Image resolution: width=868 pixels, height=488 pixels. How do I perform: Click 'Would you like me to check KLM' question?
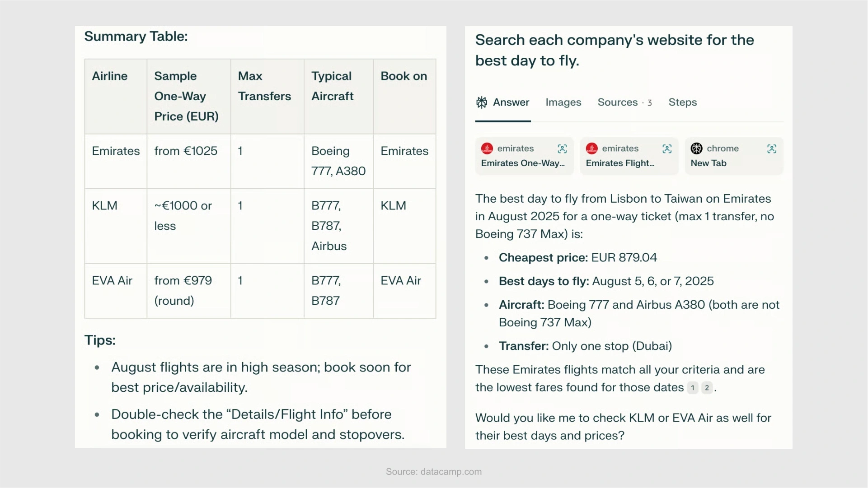[x=623, y=427]
